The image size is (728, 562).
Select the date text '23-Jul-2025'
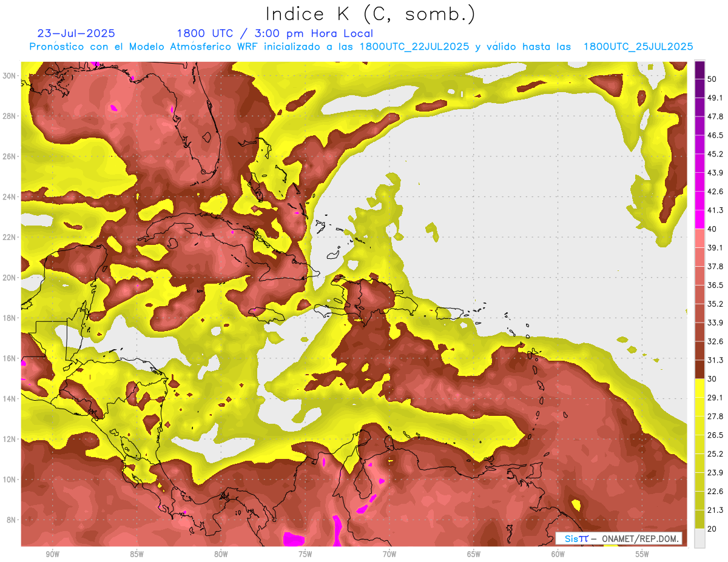pos(76,33)
